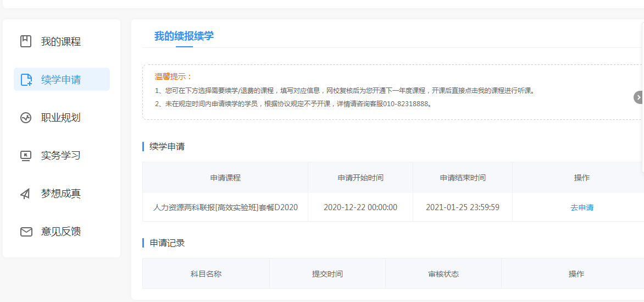
Task: Click the start time 2020-12-22 00:00:00
Action: pos(360,207)
